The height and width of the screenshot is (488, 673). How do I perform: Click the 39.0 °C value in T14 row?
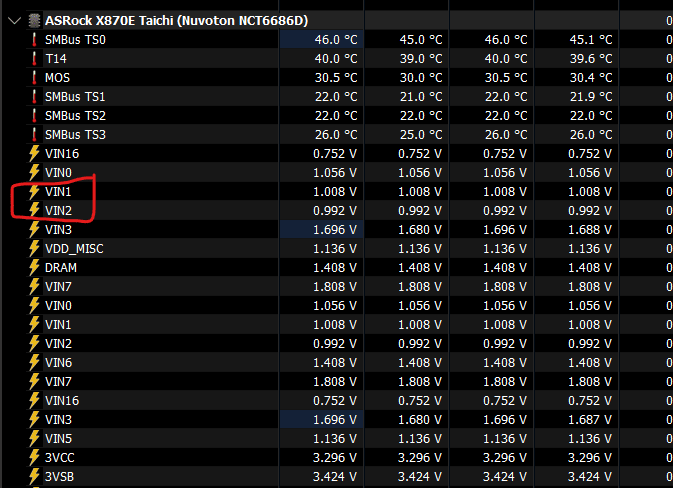click(x=421, y=59)
